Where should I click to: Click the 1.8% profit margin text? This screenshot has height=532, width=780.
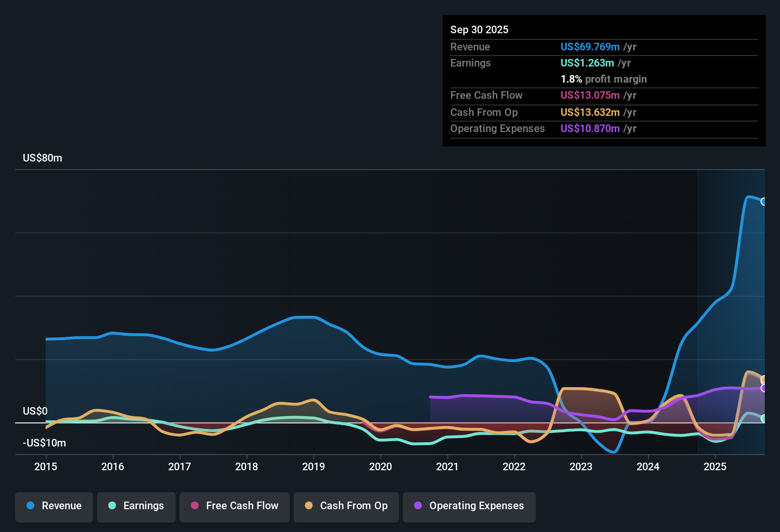604,79
